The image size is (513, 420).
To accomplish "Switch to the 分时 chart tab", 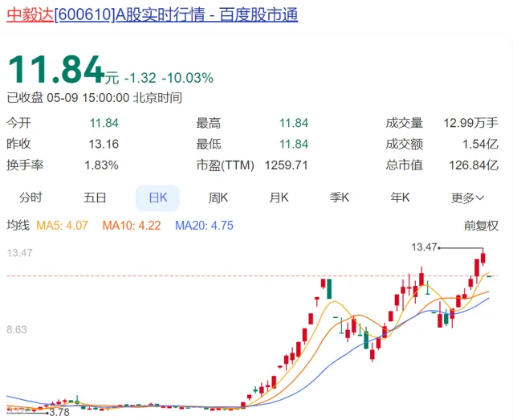I will (x=31, y=198).
